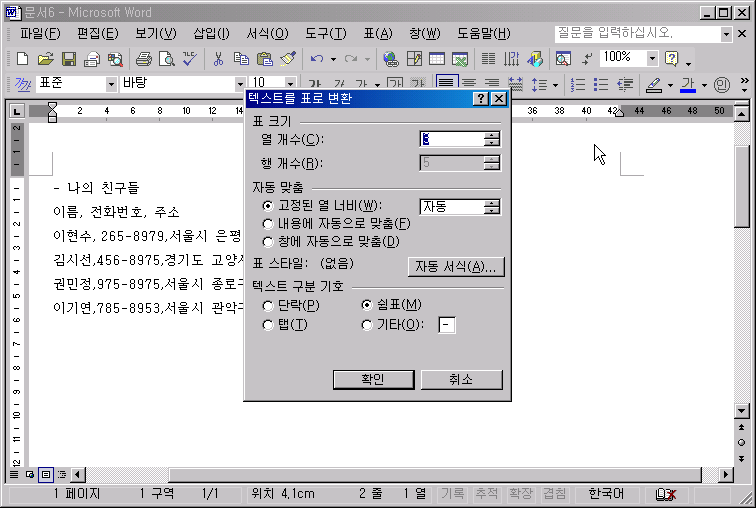Click the dialog's help question mark button
Screen dimensions: 756x508
481,99
